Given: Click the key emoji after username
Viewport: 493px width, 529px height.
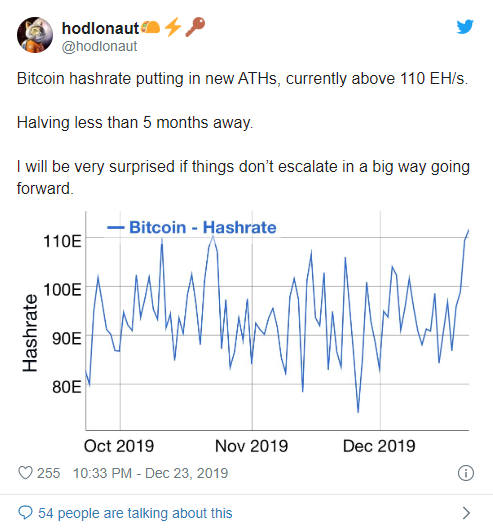Looking at the screenshot, I should 195,27.
